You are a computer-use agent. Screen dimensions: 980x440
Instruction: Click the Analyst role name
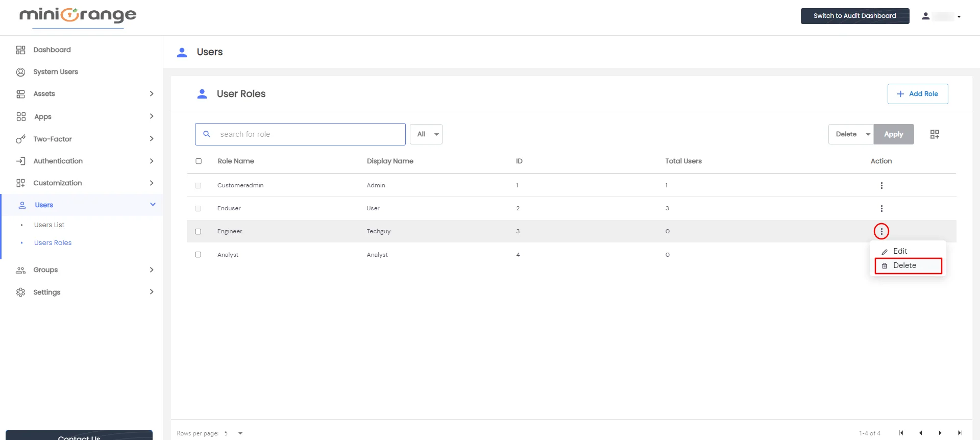[x=228, y=255]
